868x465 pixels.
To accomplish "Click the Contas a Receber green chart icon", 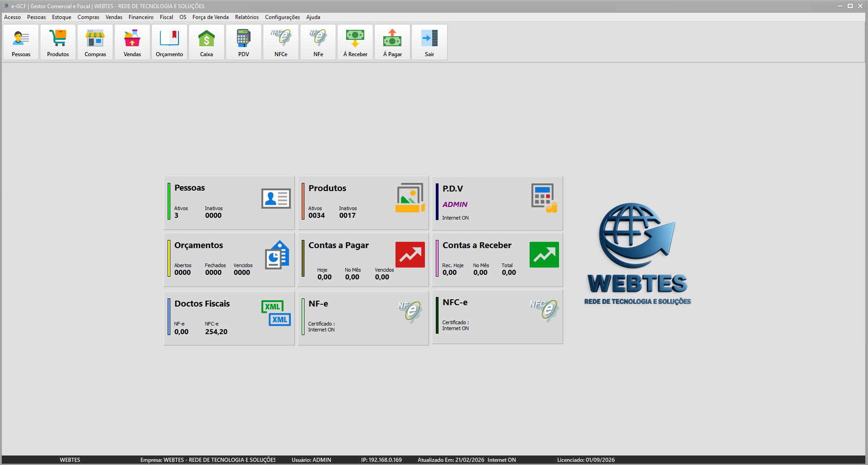I will pyautogui.click(x=544, y=255).
